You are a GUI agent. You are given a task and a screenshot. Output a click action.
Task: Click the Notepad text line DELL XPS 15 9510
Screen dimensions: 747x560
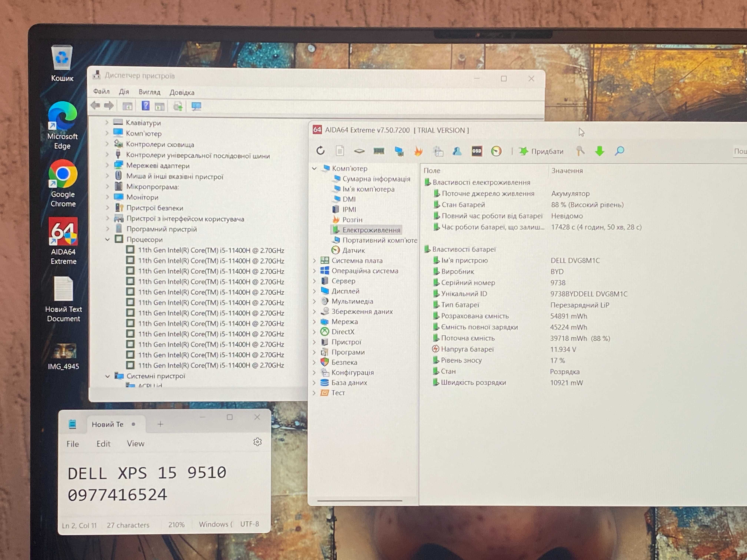pos(147,473)
